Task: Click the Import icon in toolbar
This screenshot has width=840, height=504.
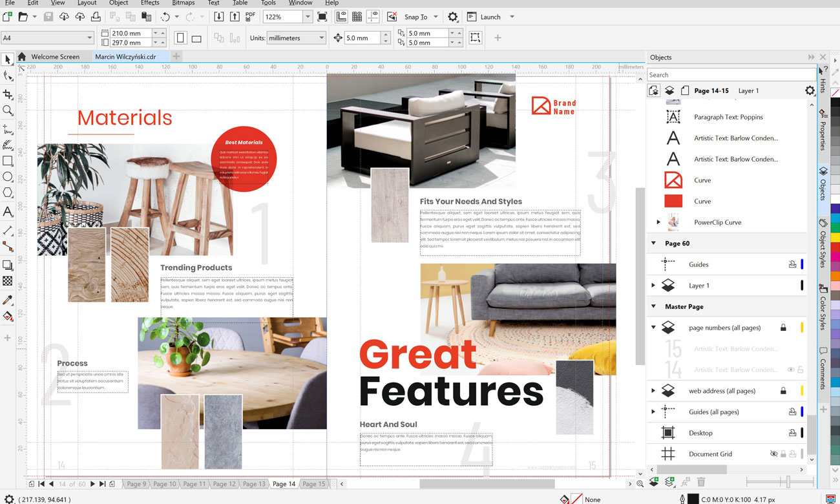Action: [219, 17]
